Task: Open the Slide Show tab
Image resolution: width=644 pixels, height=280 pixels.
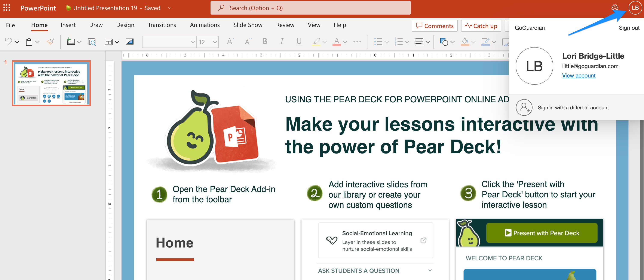Action: tap(248, 25)
